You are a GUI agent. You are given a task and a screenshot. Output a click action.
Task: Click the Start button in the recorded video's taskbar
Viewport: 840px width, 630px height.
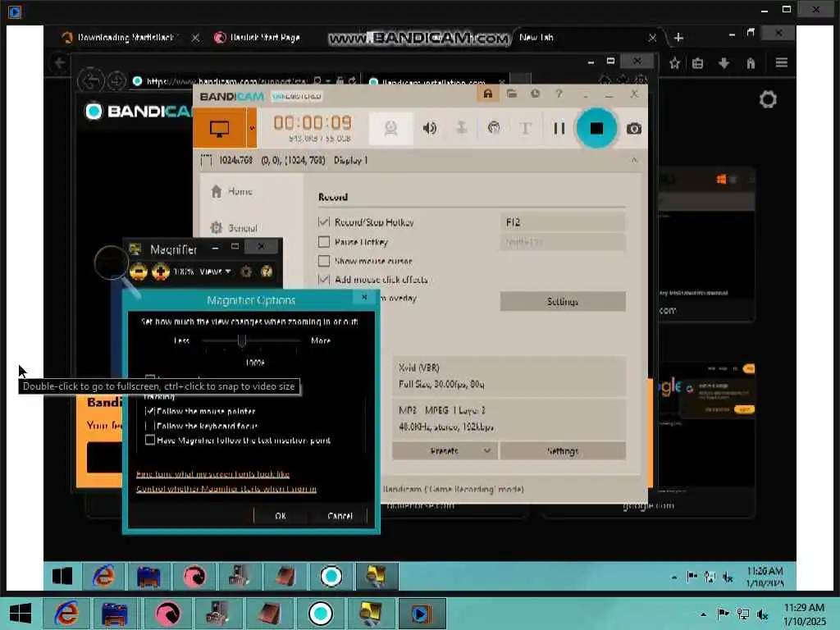coord(62,576)
